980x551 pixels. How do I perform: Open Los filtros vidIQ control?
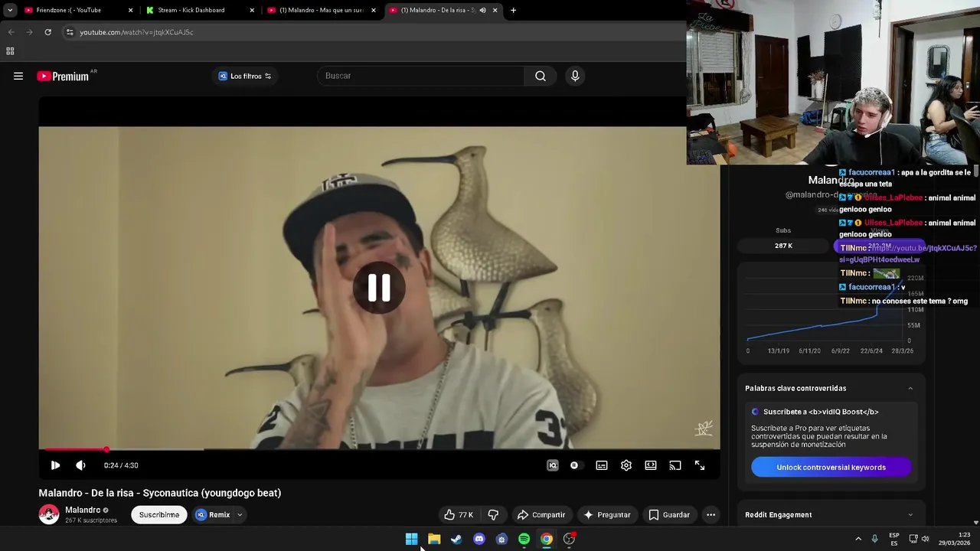pyautogui.click(x=245, y=76)
